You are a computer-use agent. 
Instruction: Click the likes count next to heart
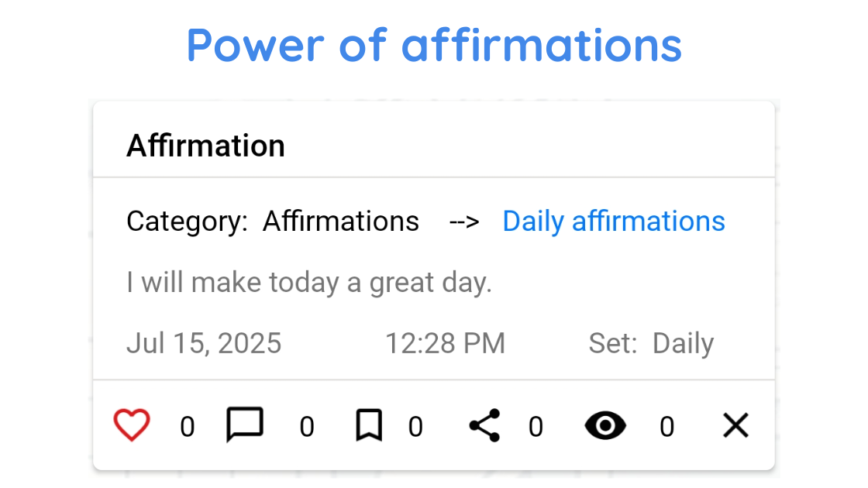(188, 427)
